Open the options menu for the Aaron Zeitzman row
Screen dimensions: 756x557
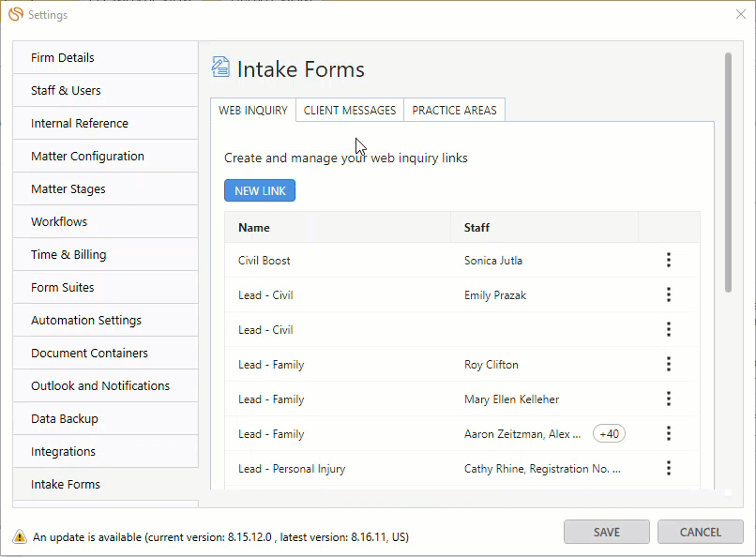pyautogui.click(x=668, y=433)
